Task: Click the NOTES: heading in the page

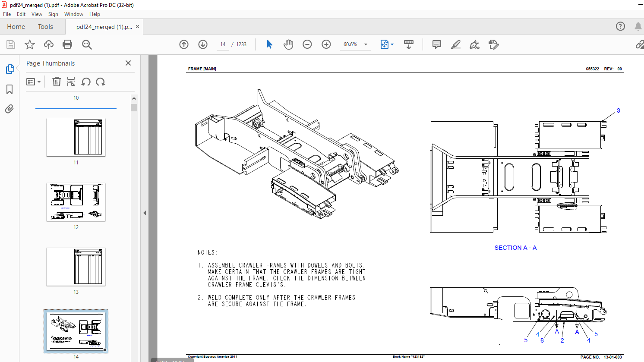Action: (208, 252)
